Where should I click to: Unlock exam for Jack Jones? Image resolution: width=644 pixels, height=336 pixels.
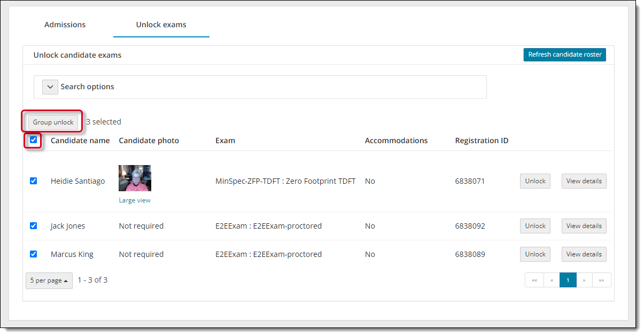click(535, 226)
